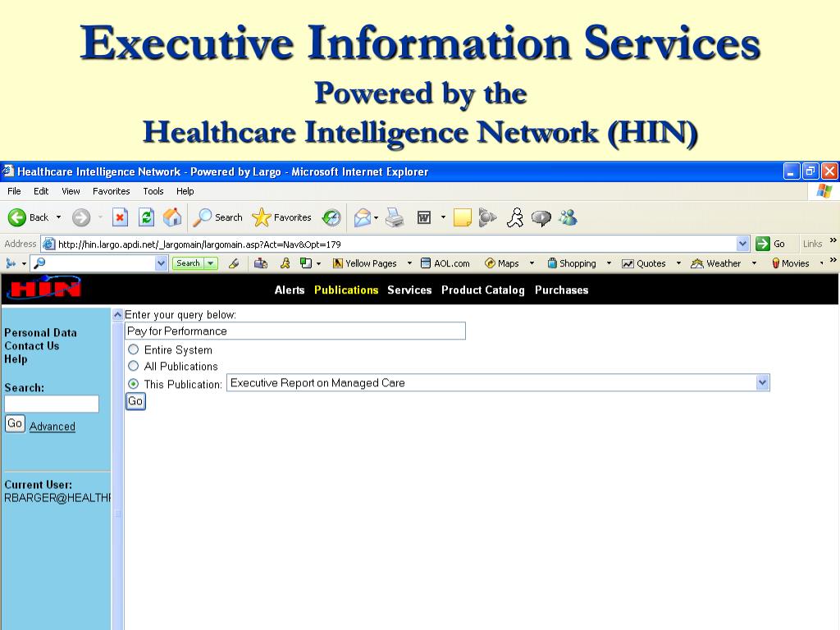Click the Go button under the publication dropdown
Viewport: 840px width, 630px height.
pyautogui.click(x=135, y=401)
